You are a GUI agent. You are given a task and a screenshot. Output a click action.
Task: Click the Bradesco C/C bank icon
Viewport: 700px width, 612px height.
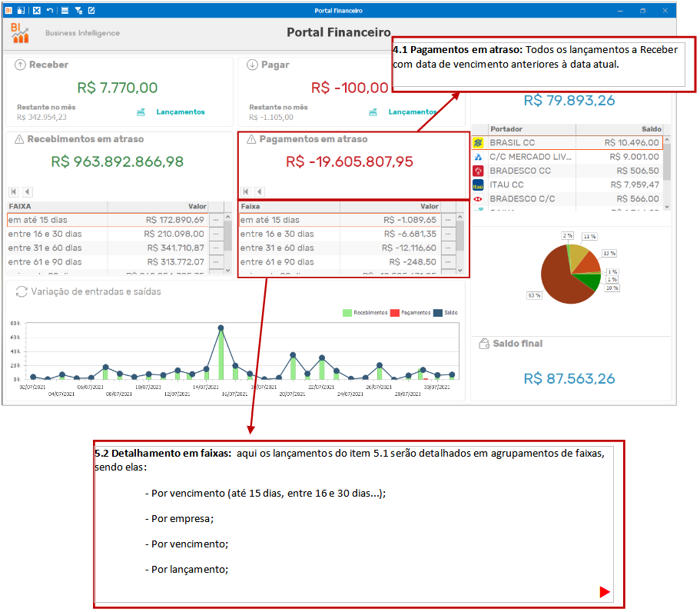coord(478,199)
